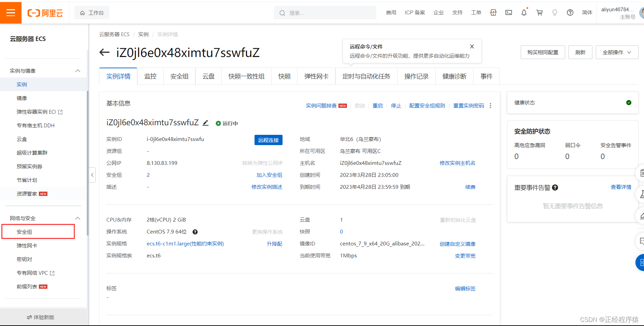
Task: Click the 远程连接 button
Action: (269, 140)
